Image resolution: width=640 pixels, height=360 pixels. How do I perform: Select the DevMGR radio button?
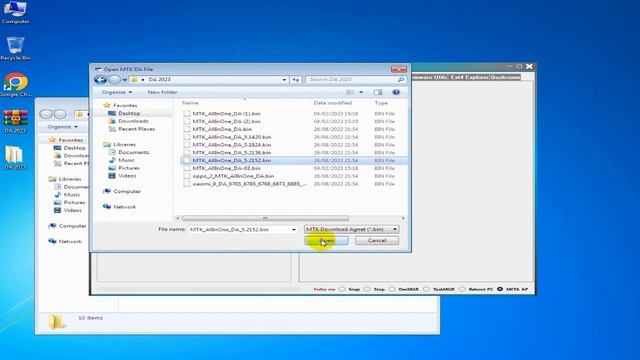(392, 289)
